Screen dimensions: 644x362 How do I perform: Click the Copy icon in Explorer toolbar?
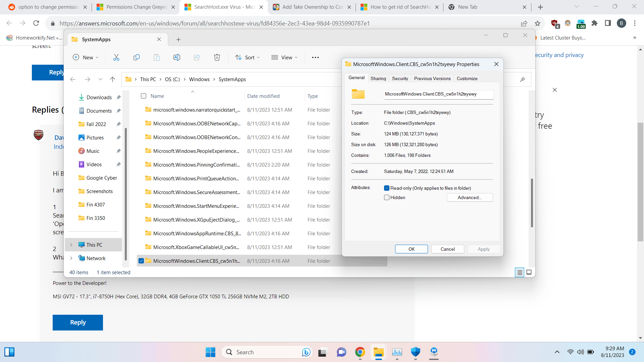(137, 57)
